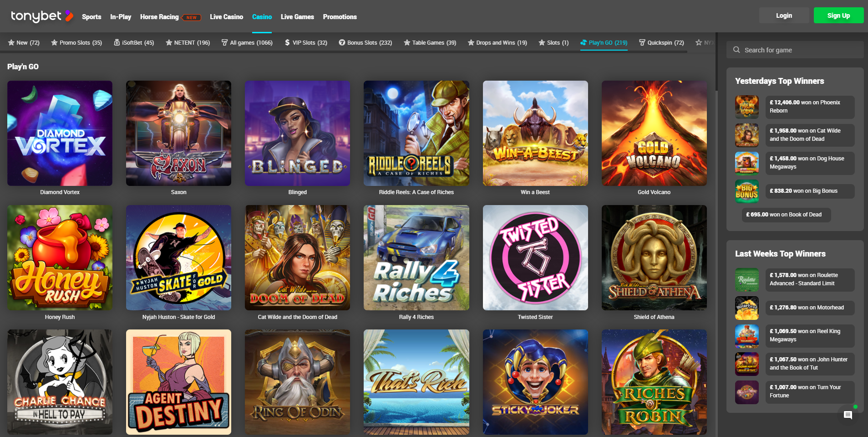Play the Shield of Athena game

coord(654,257)
